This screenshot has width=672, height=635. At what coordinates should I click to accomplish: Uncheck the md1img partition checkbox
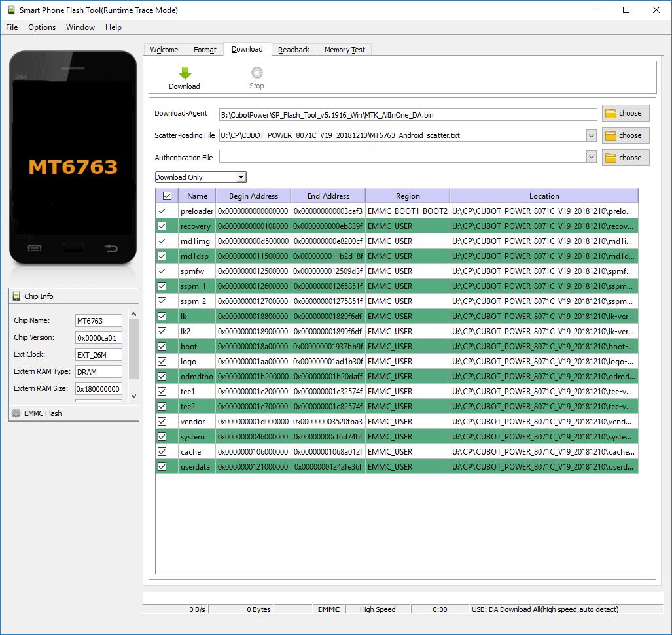[x=162, y=241]
